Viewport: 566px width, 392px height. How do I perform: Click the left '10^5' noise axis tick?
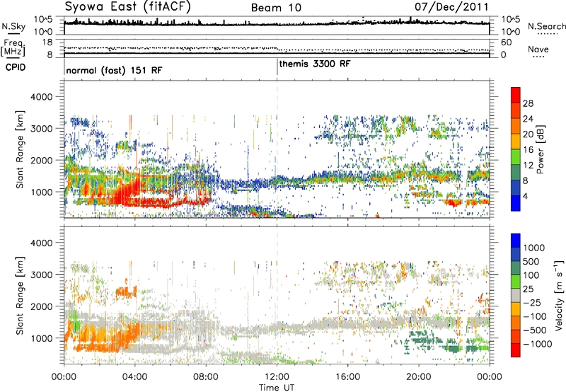point(43,19)
